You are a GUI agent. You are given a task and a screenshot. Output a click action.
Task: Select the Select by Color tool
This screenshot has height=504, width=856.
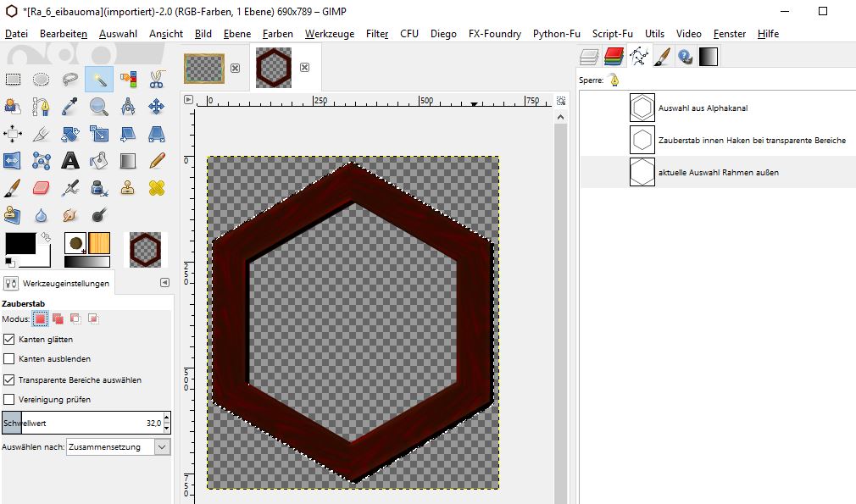[128, 80]
